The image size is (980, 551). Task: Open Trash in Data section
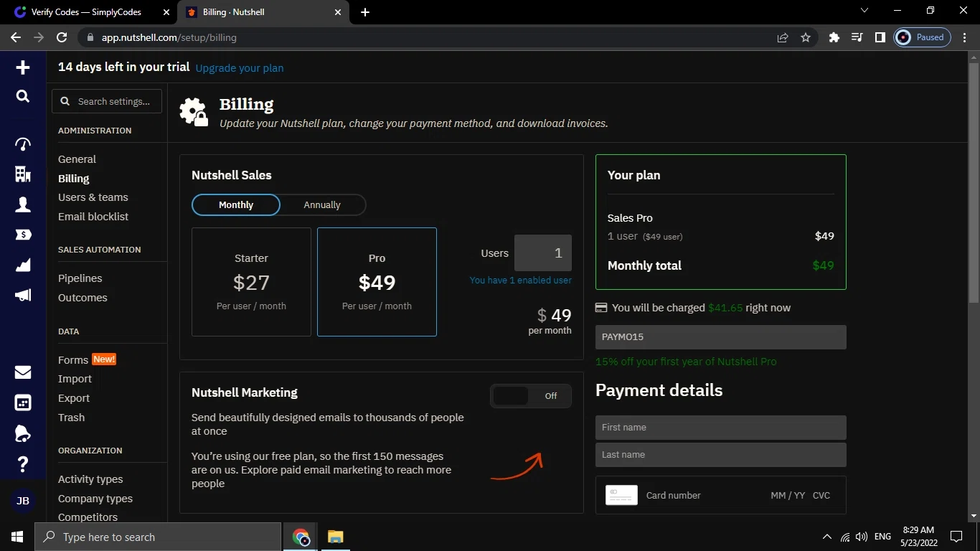[71, 418]
